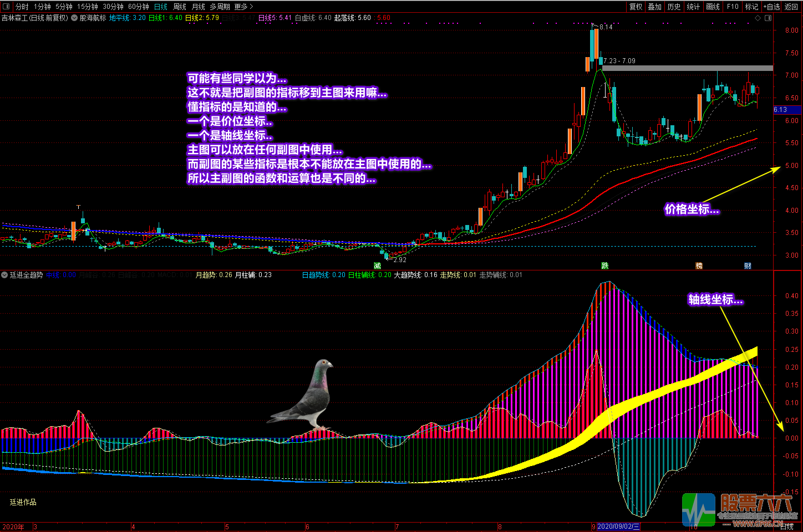Image resolution: width=803 pixels, height=532 pixels.
Task: Click the 2020/09/02 date marker on timeline
Action: (618, 526)
